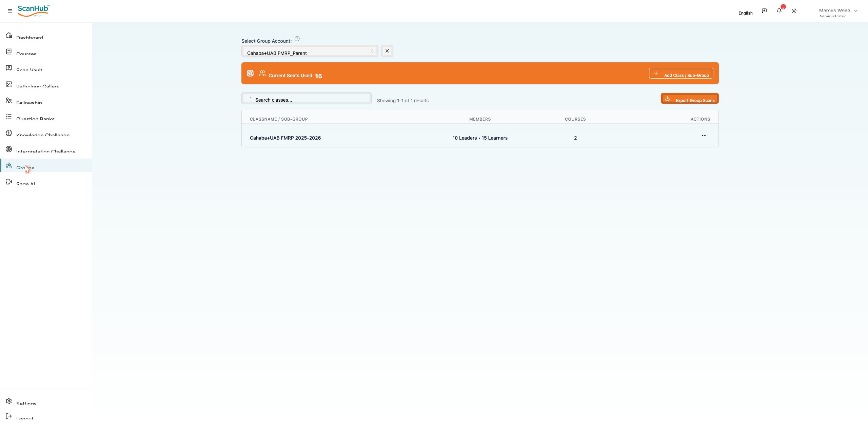Click the seats users icon in the banner

click(x=262, y=73)
